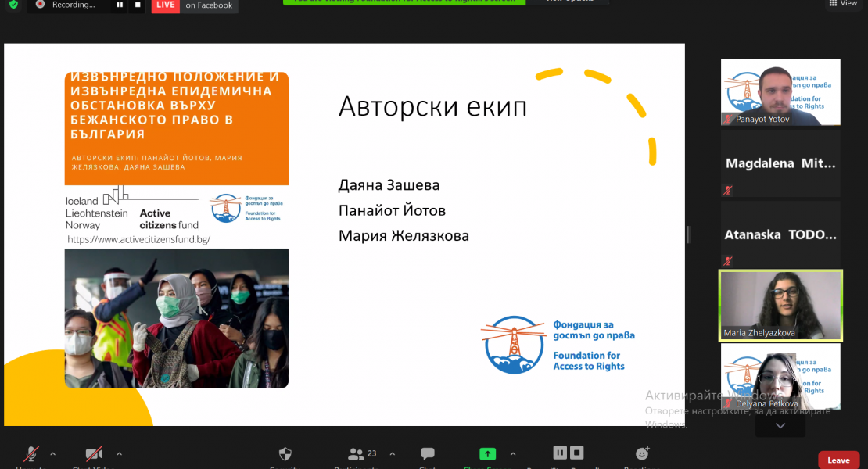Expand share screen options caret
Image resolution: width=868 pixels, height=469 pixels.
coord(513,454)
